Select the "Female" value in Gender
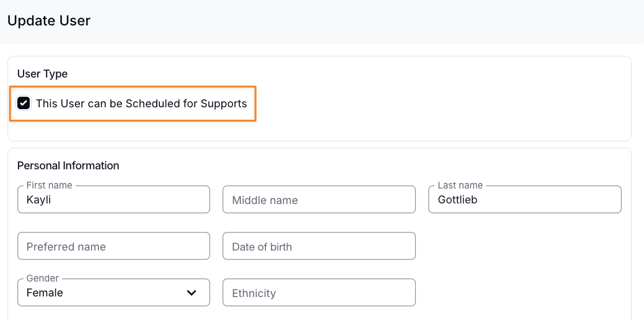The width and height of the screenshot is (644, 320). [x=45, y=293]
